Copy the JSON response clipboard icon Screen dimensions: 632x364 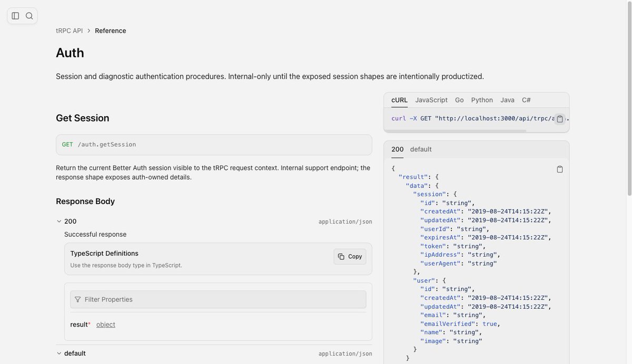pos(560,169)
